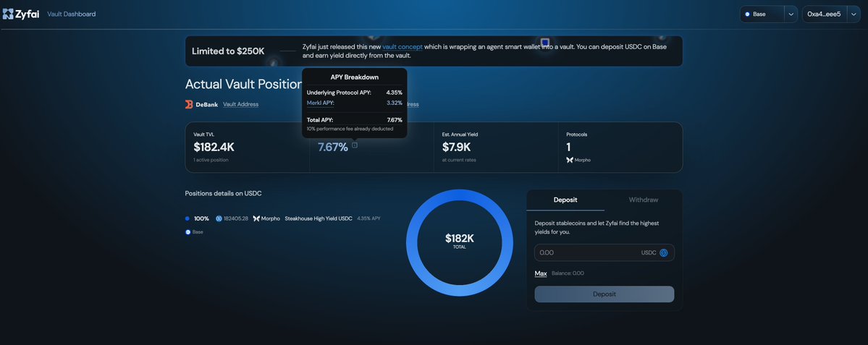Click the $182.4K Vault TVL value
Viewport: 868px width, 345px height.
(x=214, y=147)
